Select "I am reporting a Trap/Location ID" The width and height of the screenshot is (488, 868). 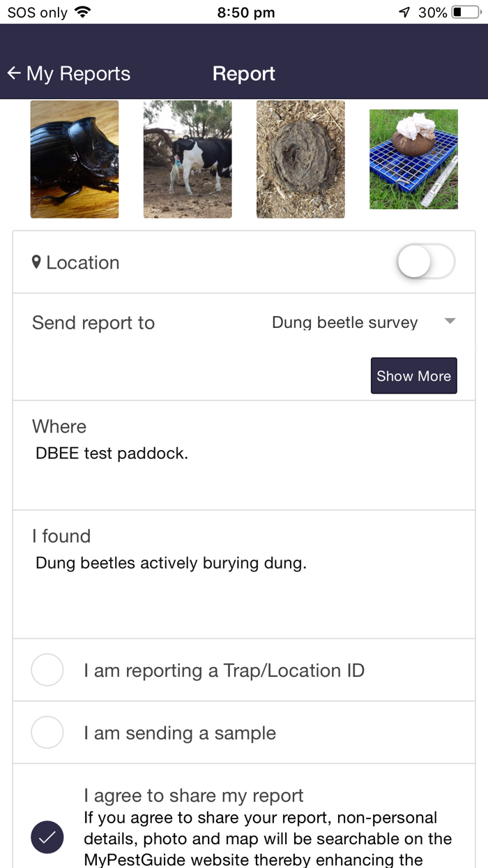[47, 670]
